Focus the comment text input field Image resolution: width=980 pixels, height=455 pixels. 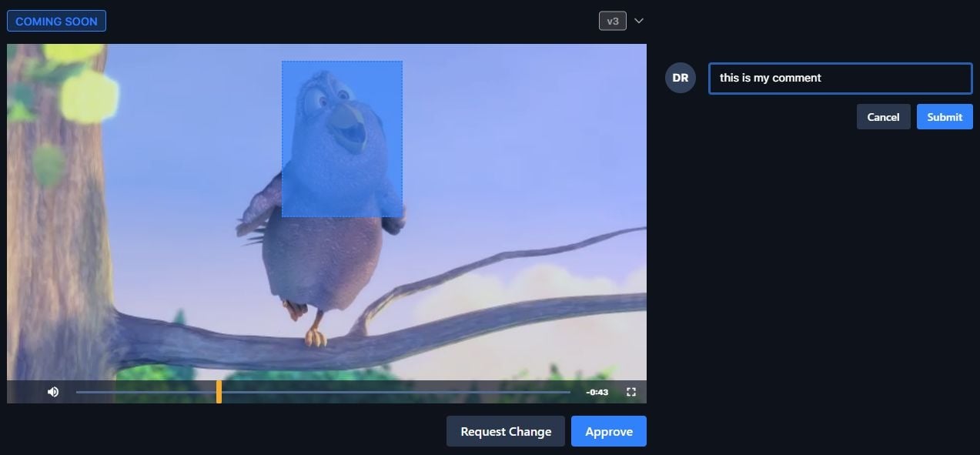840,78
